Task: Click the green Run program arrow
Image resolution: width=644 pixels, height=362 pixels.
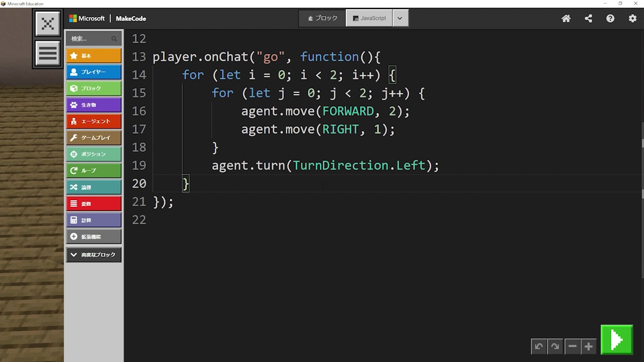Action: [616, 340]
